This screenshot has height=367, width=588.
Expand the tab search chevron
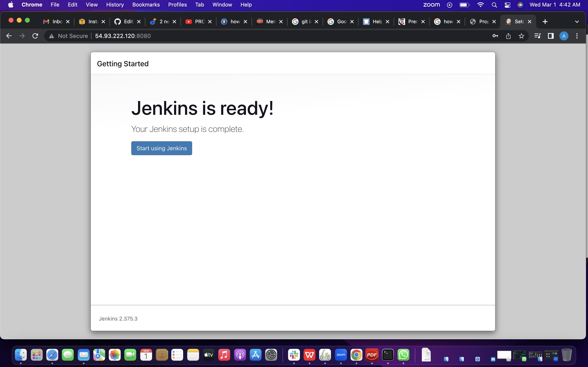tap(577, 22)
